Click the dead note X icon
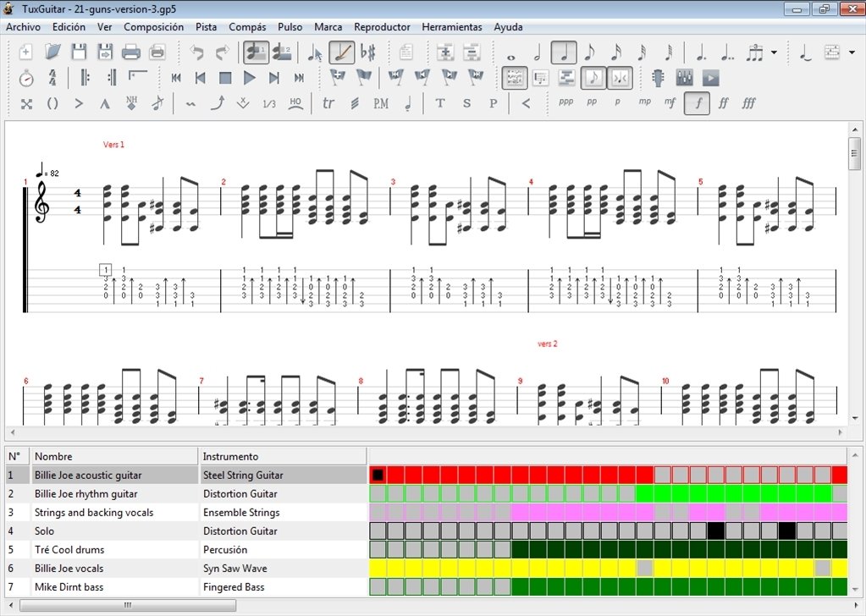This screenshot has height=616, width=866. [x=26, y=103]
